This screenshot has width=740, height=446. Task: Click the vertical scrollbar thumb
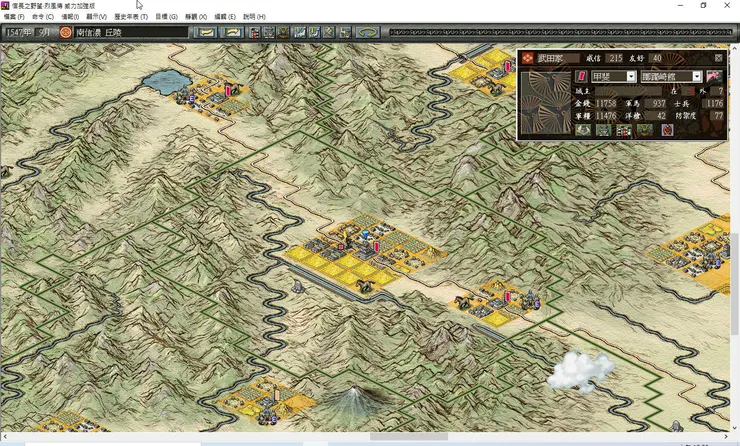pos(735,284)
